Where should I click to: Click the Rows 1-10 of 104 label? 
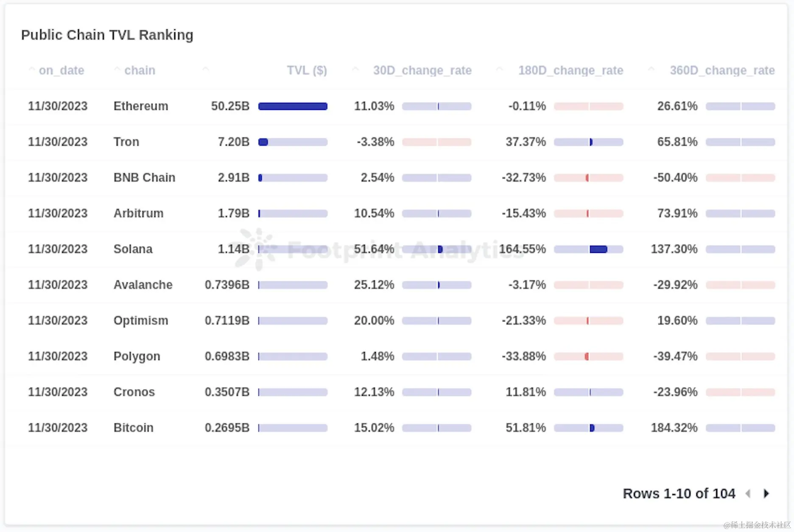pos(679,493)
